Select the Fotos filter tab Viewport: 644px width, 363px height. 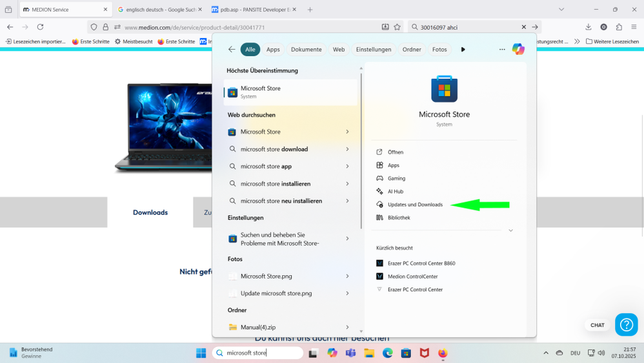tap(439, 49)
